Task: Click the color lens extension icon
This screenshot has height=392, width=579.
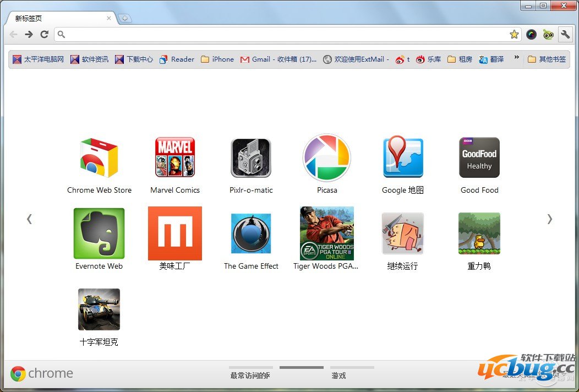Action: (531, 35)
